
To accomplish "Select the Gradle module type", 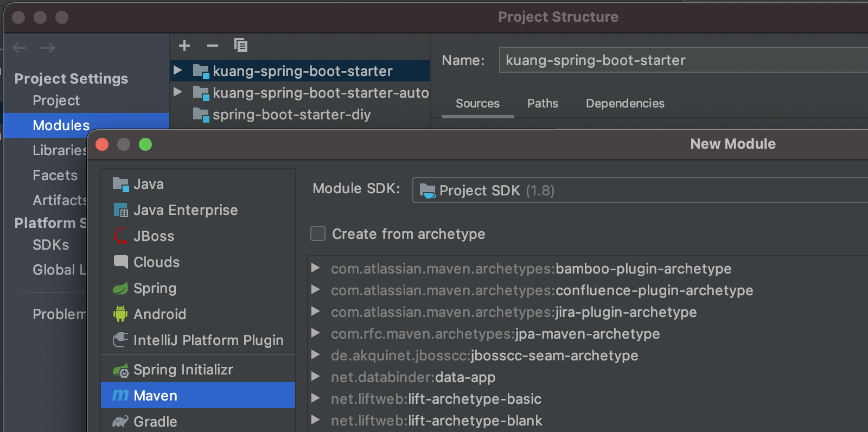I will (x=155, y=422).
